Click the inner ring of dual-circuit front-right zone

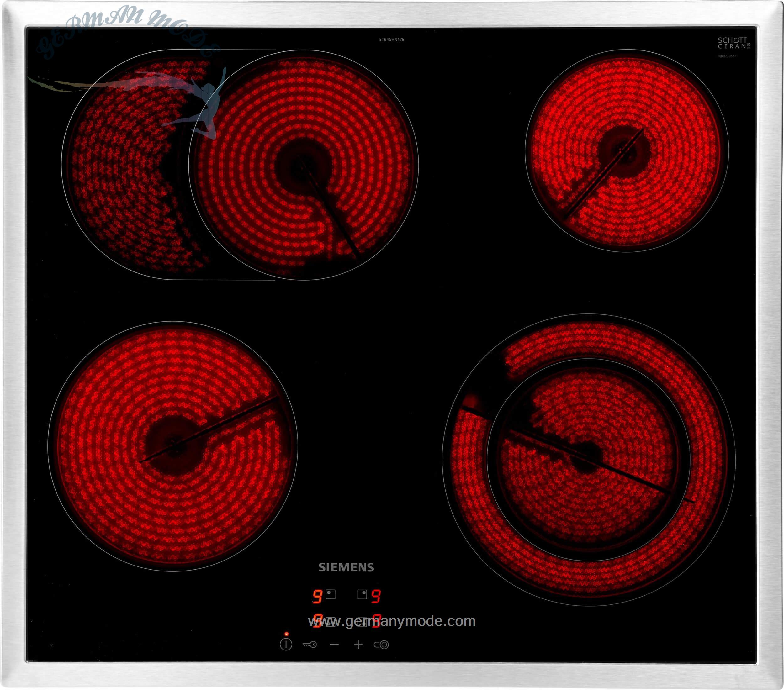point(588,459)
